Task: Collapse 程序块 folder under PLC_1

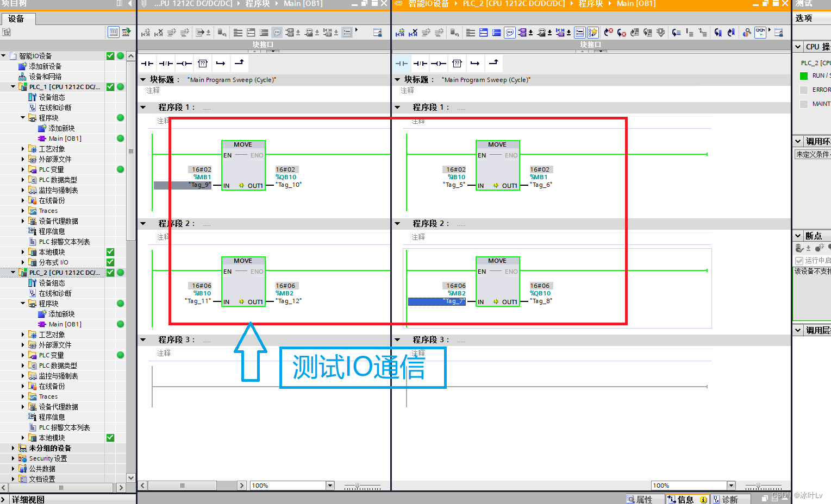Action: 23,118
